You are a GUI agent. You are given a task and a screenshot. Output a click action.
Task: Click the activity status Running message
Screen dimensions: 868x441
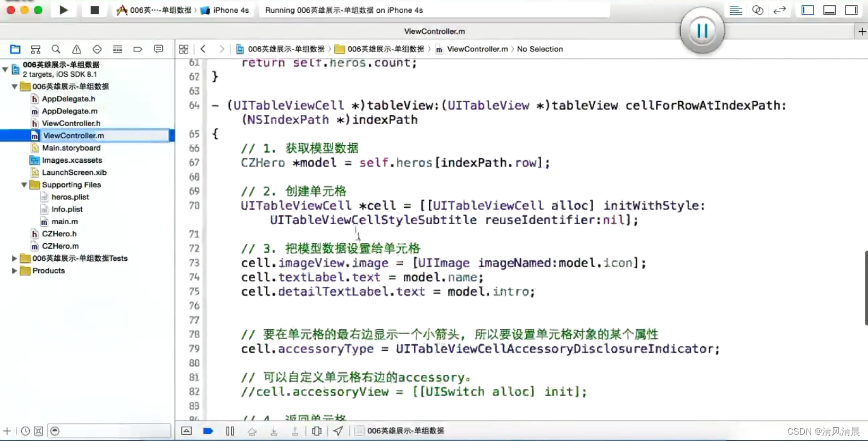(x=344, y=10)
